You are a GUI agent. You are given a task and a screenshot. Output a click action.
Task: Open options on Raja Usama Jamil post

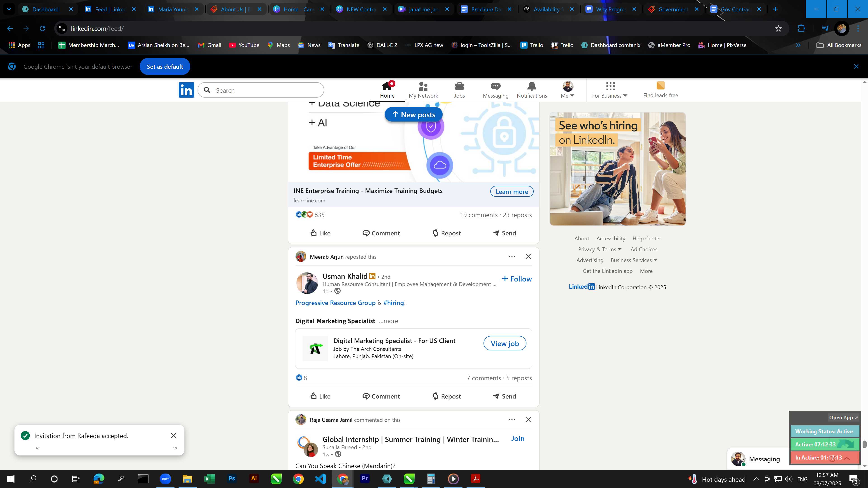click(512, 420)
